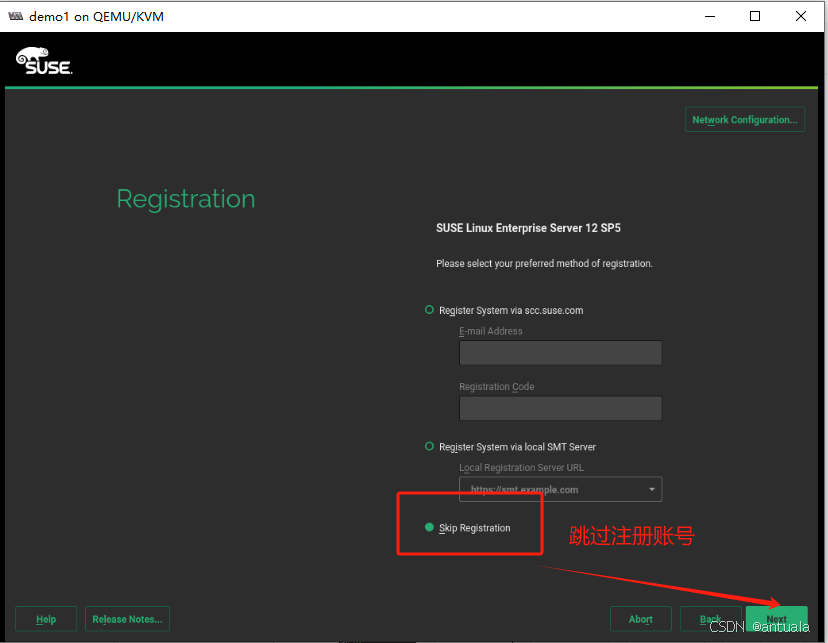The height and width of the screenshot is (643, 828).
Task: Click the SUSE chameleon logo
Action: [x=44, y=61]
